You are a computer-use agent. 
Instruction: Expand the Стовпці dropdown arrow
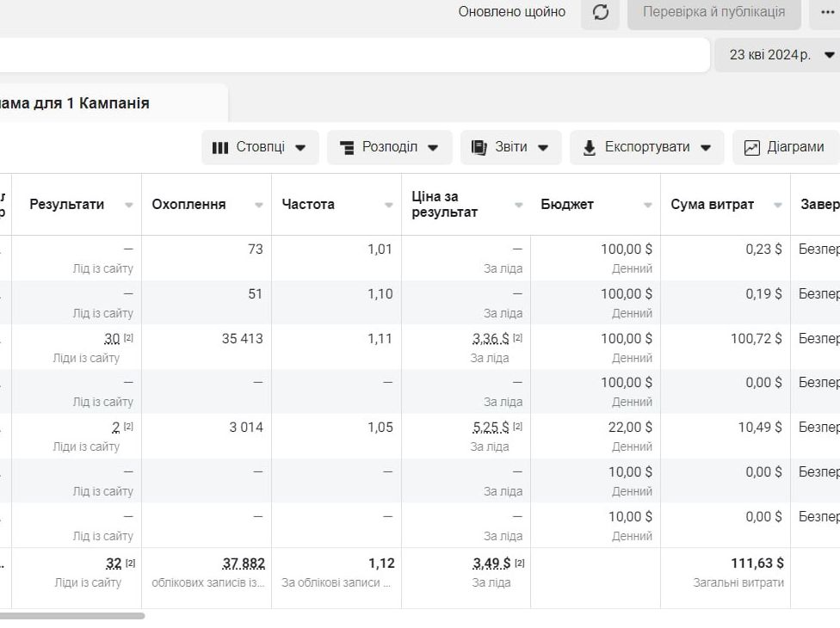click(300, 147)
